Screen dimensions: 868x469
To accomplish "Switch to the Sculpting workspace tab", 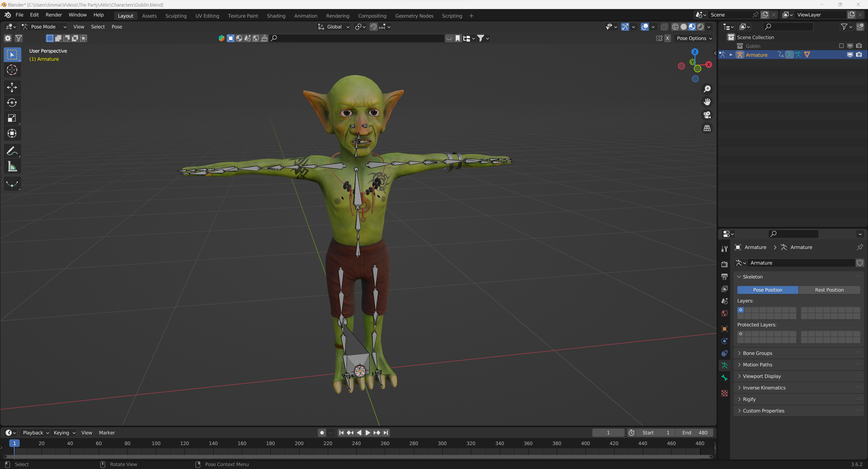I will [x=176, y=16].
